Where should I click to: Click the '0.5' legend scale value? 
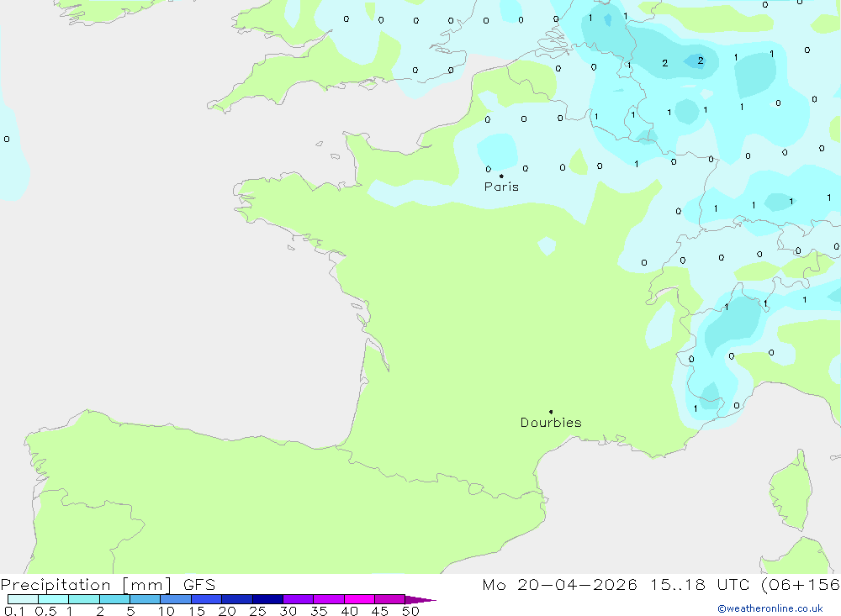pyautogui.click(x=45, y=611)
